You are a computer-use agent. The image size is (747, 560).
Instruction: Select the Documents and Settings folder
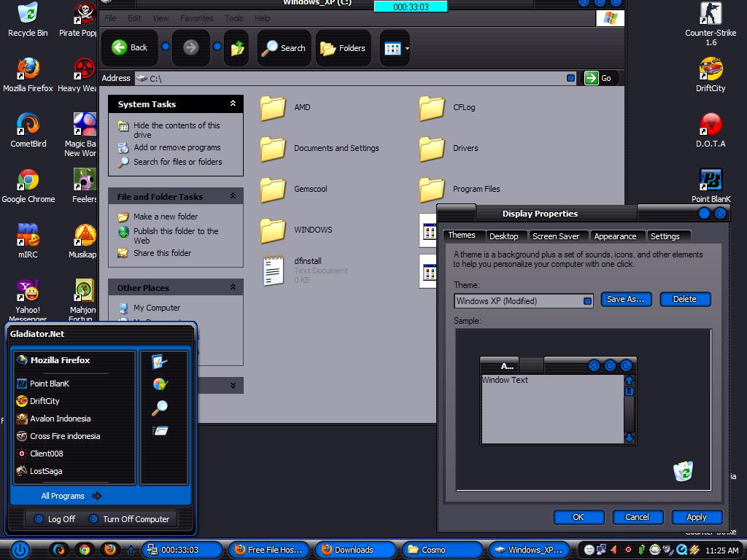tap(320, 148)
